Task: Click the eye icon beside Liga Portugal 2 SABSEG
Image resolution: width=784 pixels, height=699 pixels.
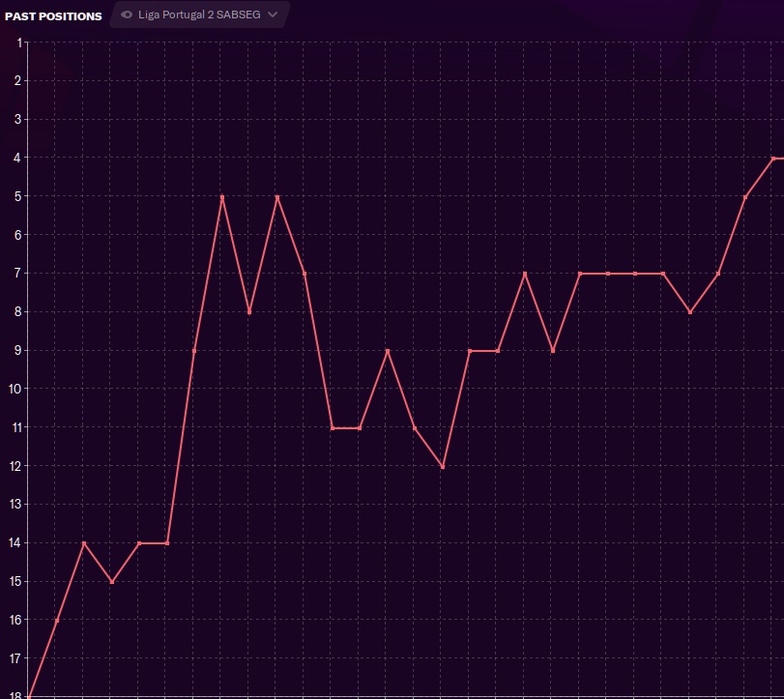Action: point(127,15)
